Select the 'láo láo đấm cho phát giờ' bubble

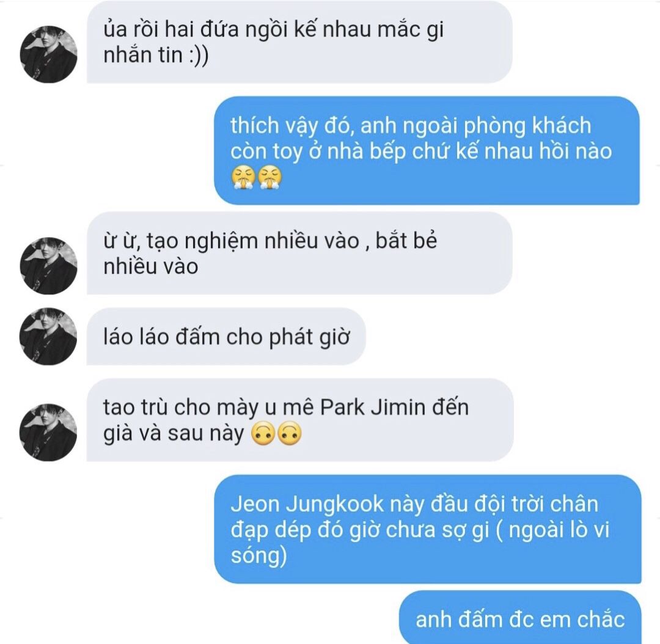226,336
